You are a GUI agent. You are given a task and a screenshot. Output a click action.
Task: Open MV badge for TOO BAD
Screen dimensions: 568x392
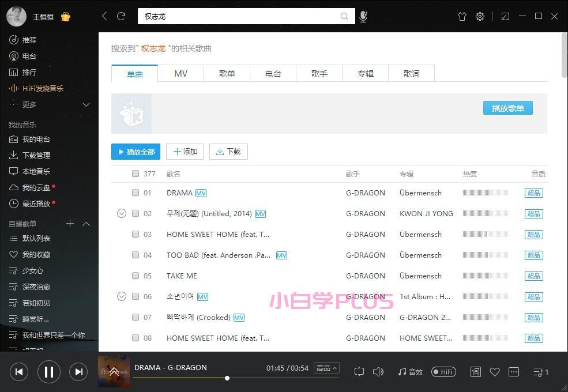click(x=281, y=255)
